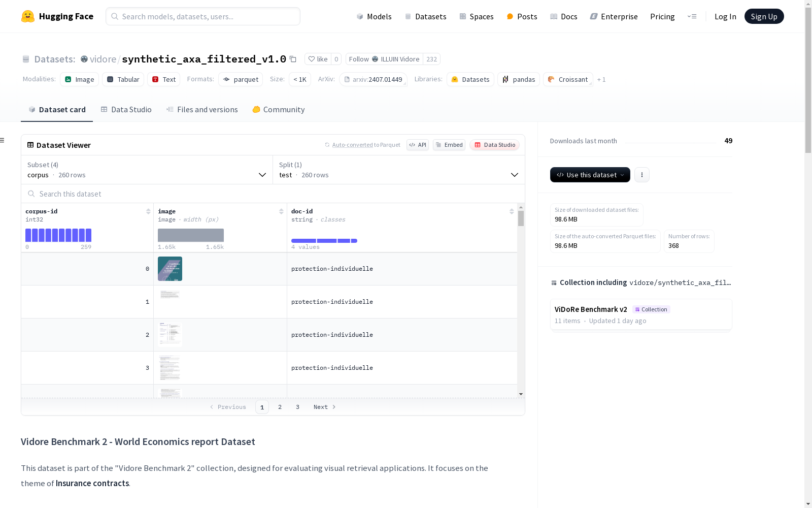Image resolution: width=812 pixels, height=508 pixels.
Task: Click Next page in pagination
Action: click(325, 407)
